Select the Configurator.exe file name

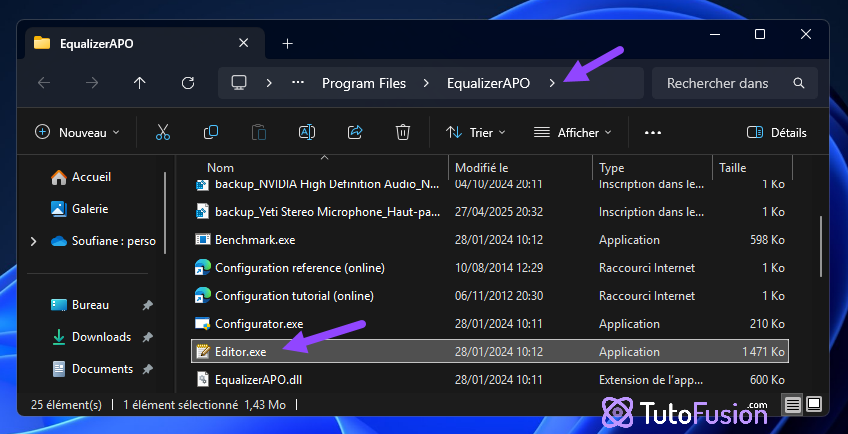pyautogui.click(x=259, y=324)
